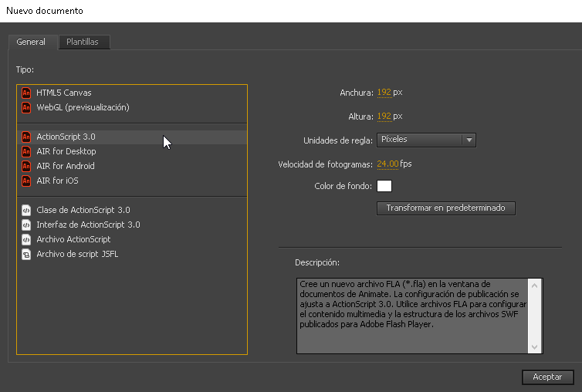Click the AIR for Desktop An icon
Screen dimensions: 582x392
click(x=26, y=151)
